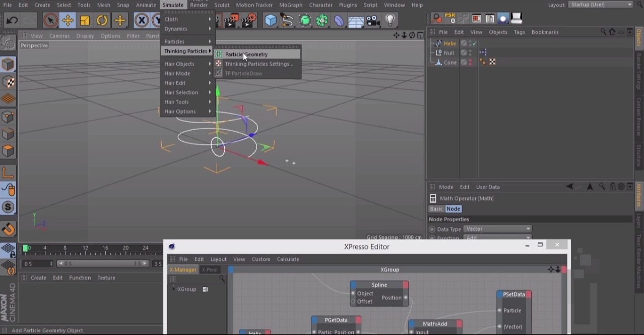Click the object manager search icon

point(603,32)
